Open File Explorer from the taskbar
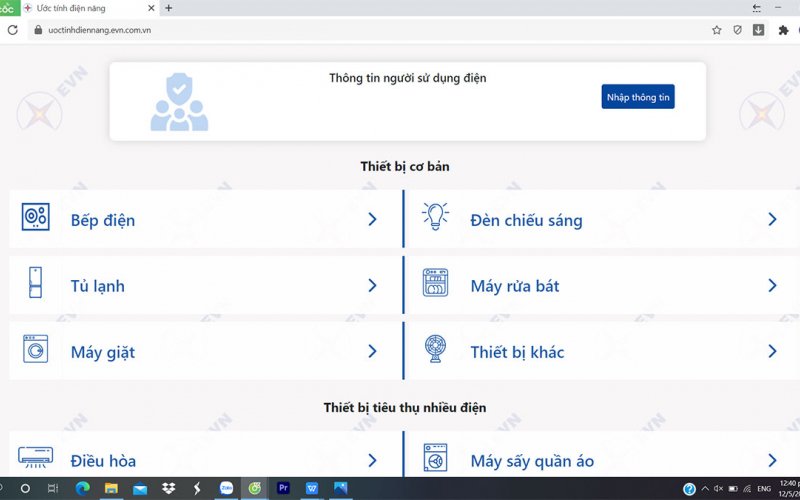The width and height of the screenshot is (800, 500). click(x=111, y=488)
